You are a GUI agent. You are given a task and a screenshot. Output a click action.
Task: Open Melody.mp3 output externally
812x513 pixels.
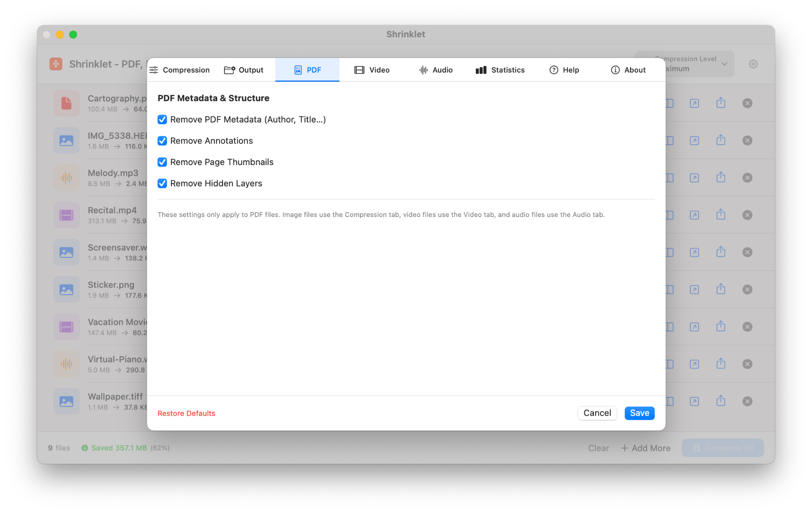coord(694,178)
